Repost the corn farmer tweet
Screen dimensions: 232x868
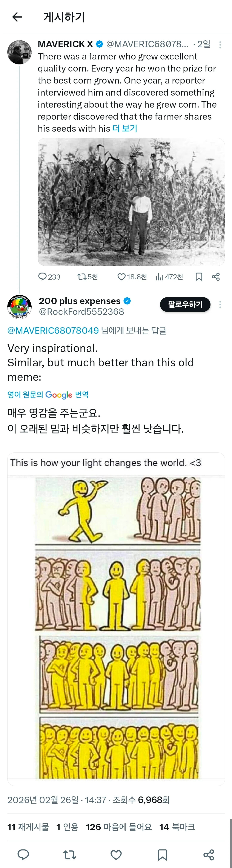pyautogui.click(x=82, y=277)
